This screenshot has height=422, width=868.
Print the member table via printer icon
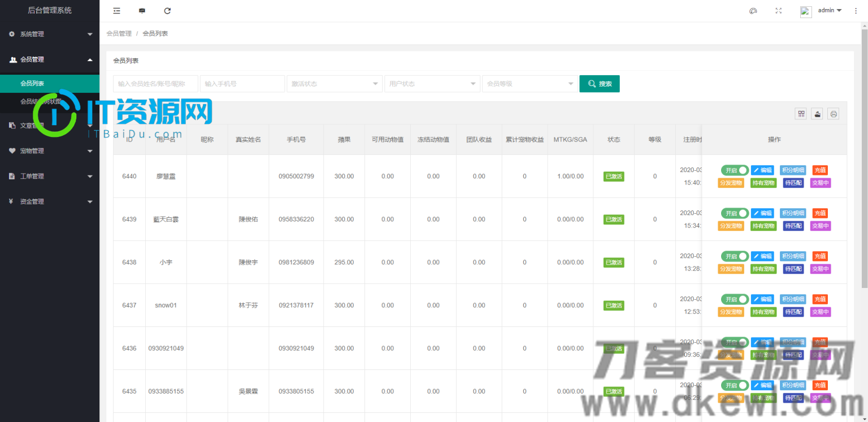point(834,114)
